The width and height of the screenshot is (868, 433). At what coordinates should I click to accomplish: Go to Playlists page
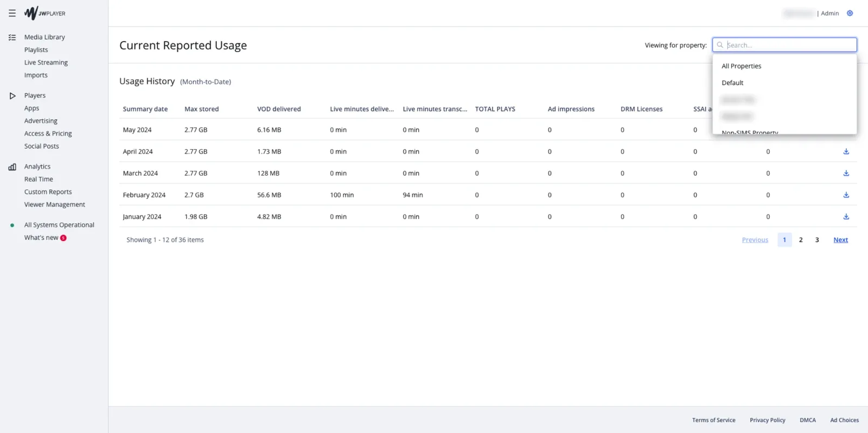point(36,50)
